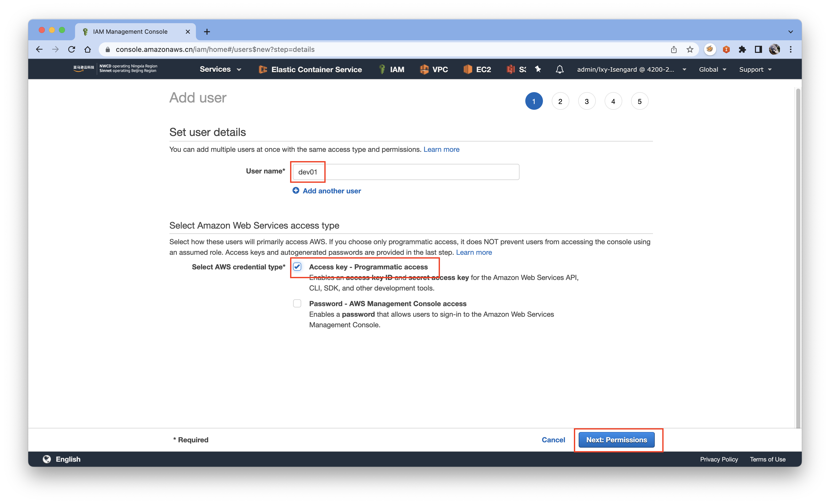Viewport: 830px width, 504px height.
Task: Click the orange shield extension icon
Action: [x=726, y=50]
